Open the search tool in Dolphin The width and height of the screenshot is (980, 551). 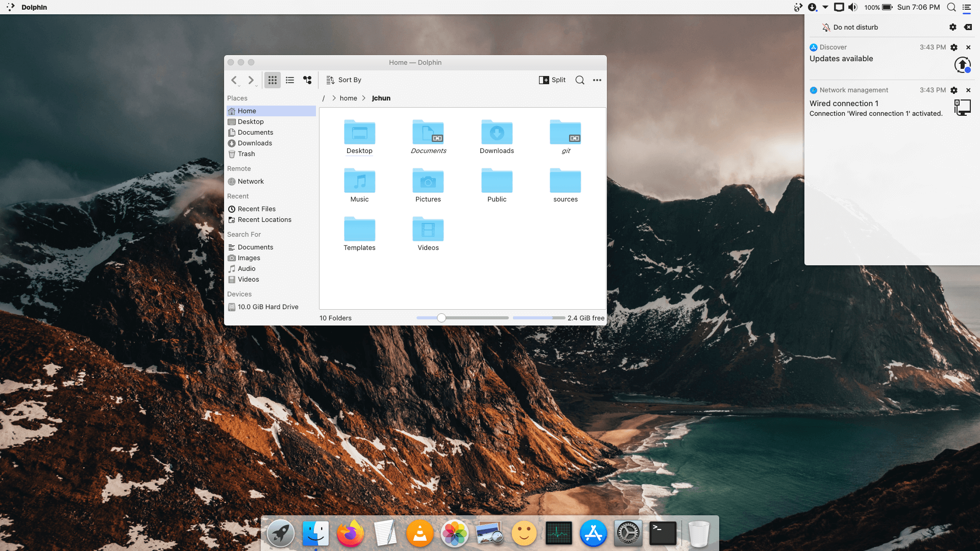coord(580,80)
